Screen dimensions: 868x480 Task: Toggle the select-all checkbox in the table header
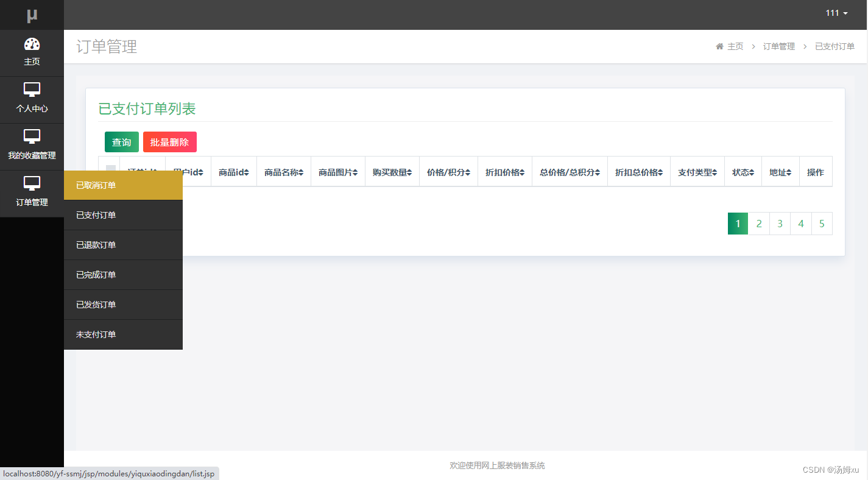click(111, 168)
